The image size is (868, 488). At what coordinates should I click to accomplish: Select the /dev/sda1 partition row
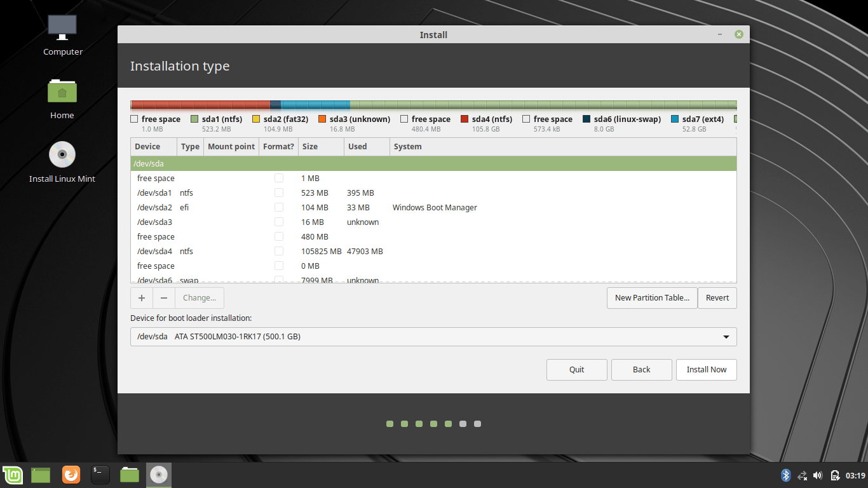pyautogui.click(x=433, y=193)
